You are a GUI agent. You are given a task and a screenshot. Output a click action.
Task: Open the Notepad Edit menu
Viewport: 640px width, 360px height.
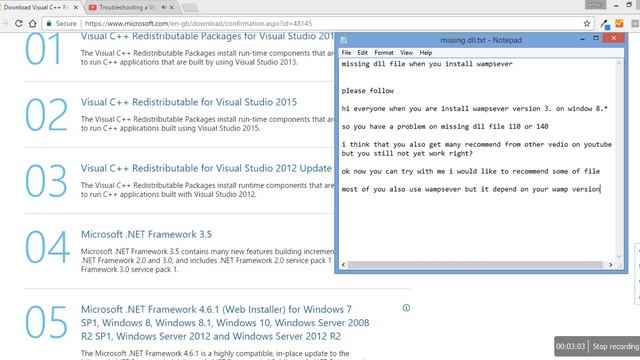362,53
